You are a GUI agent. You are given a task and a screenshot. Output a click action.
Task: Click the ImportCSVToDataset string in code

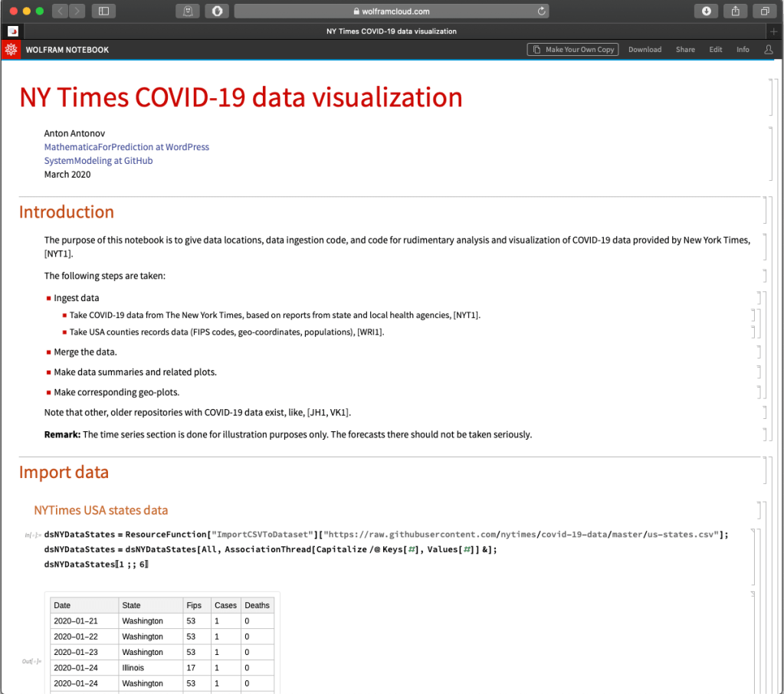pos(262,534)
